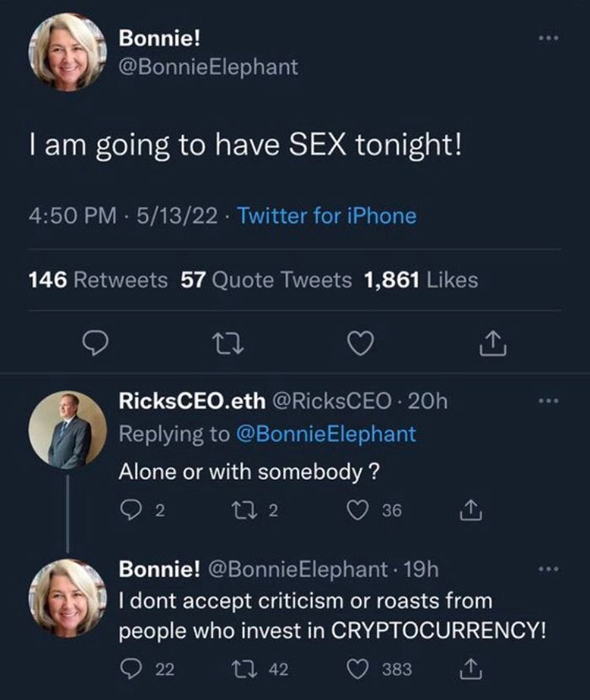Image resolution: width=590 pixels, height=700 pixels.
Task: Open @BonnieElephant mention in Replying to
Action: click(326, 434)
